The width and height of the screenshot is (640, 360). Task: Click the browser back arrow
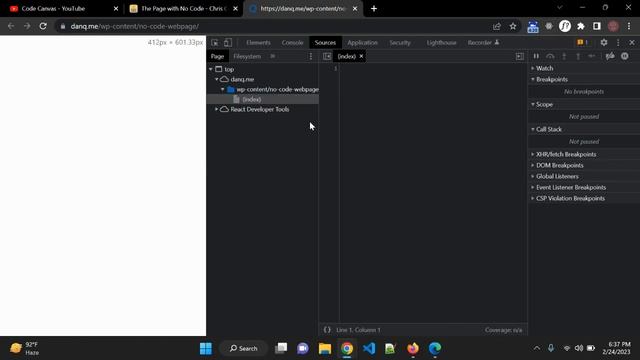coord(11,26)
